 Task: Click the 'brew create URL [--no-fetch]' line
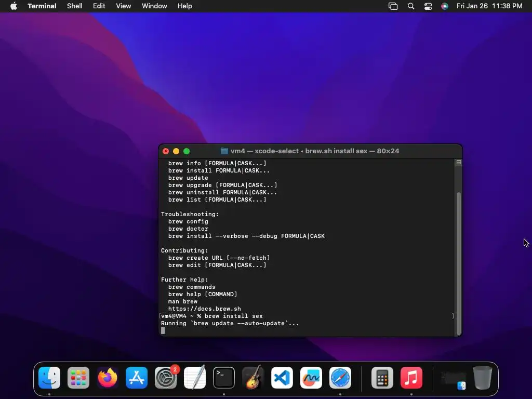(219, 258)
